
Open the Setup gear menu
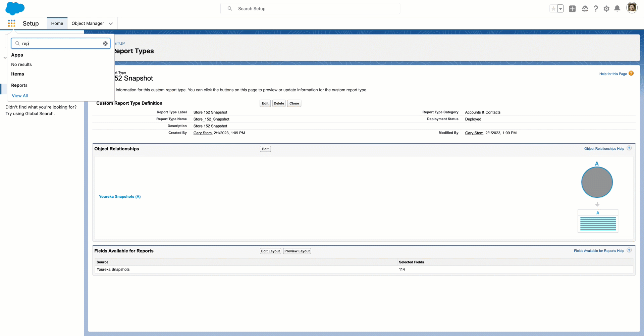606,9
